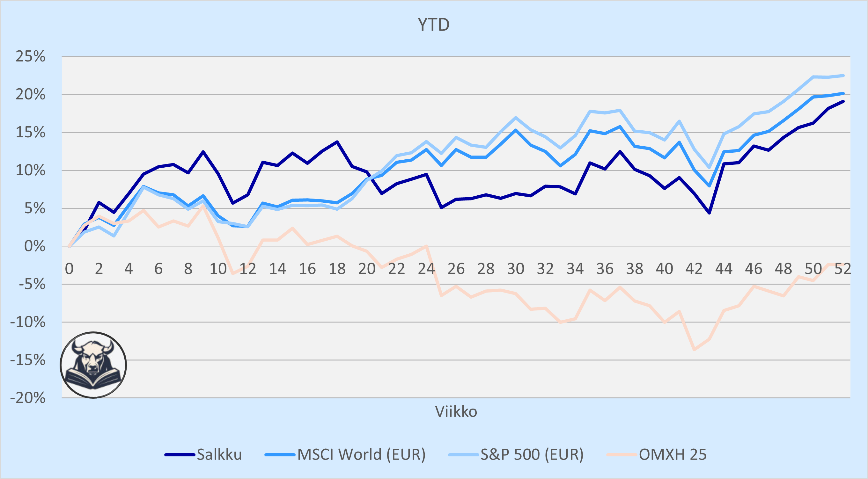Image resolution: width=868 pixels, height=479 pixels.
Task: Click the MSCI World (EUR) legend swatch
Action: point(280,455)
